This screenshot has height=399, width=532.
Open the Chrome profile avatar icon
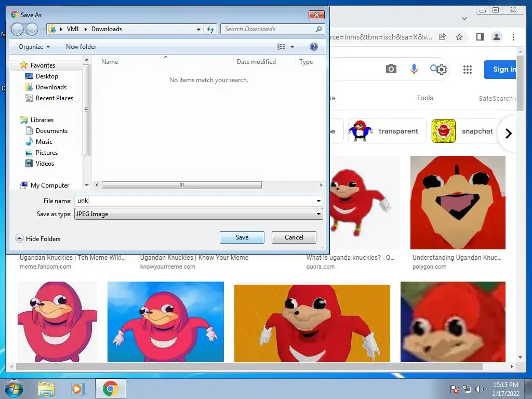click(x=496, y=37)
